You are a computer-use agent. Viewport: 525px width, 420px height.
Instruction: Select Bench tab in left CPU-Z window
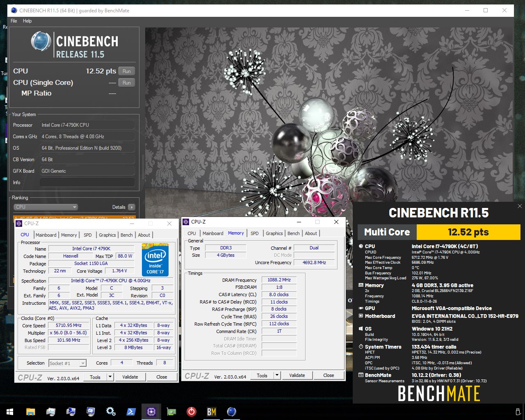tap(127, 235)
